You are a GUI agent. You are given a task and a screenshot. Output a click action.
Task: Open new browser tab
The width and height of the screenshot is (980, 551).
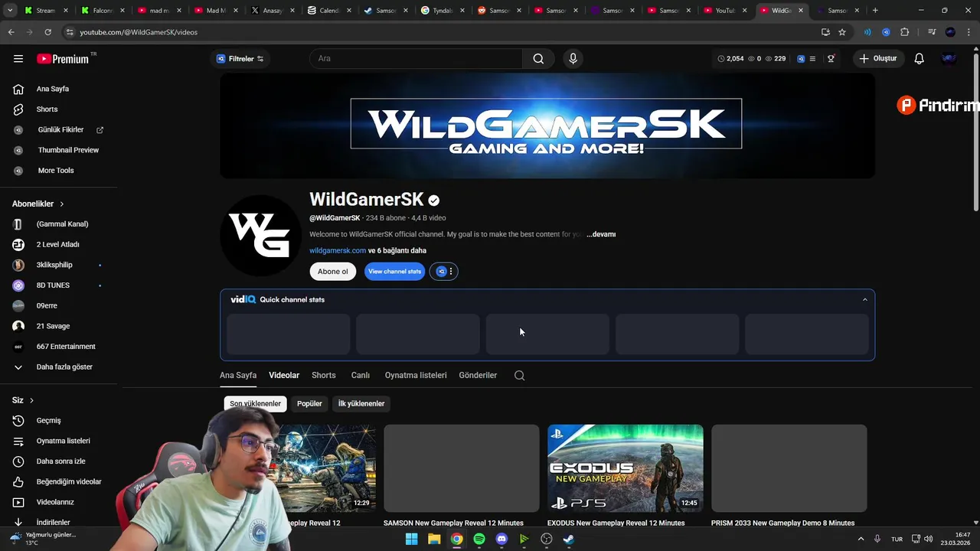point(875,11)
